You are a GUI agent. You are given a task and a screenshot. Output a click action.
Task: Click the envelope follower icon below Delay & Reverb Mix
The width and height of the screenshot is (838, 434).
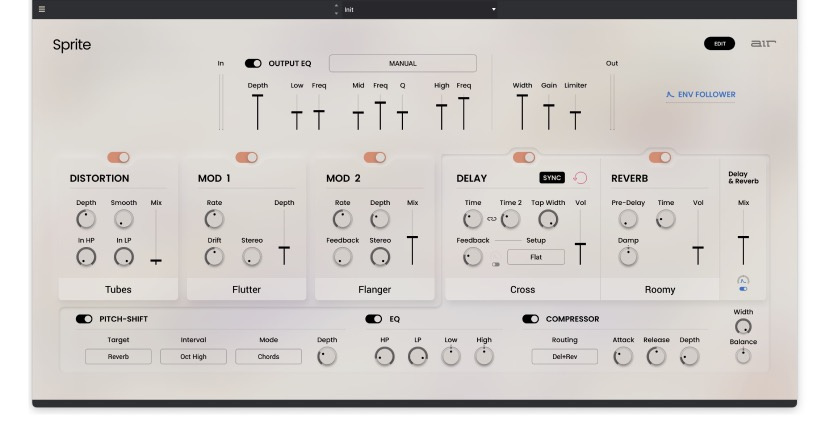pyautogui.click(x=743, y=280)
